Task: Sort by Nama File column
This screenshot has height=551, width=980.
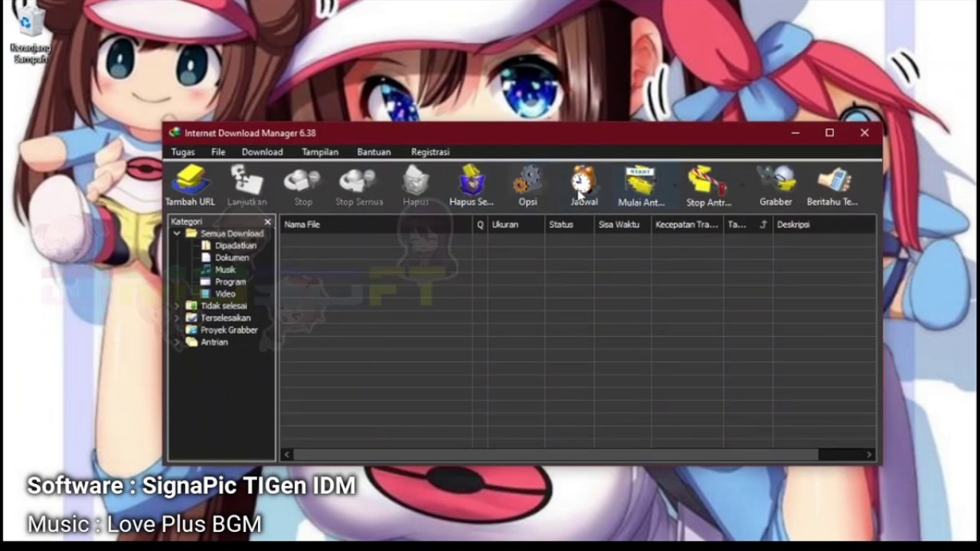Action: 376,224
